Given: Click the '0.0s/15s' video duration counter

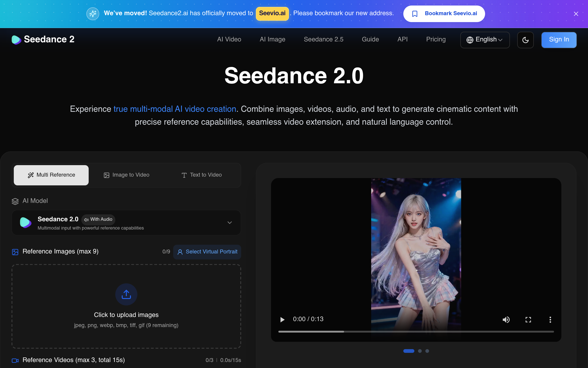Looking at the screenshot, I should point(231,360).
